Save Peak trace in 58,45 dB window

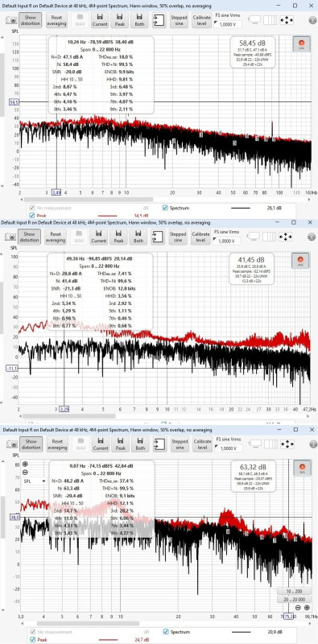120,20
